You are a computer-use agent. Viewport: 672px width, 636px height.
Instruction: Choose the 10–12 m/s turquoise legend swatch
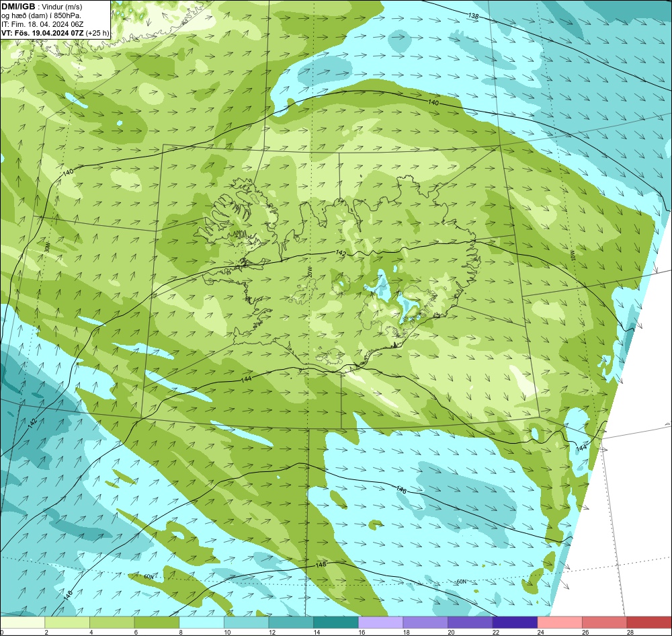point(246,623)
